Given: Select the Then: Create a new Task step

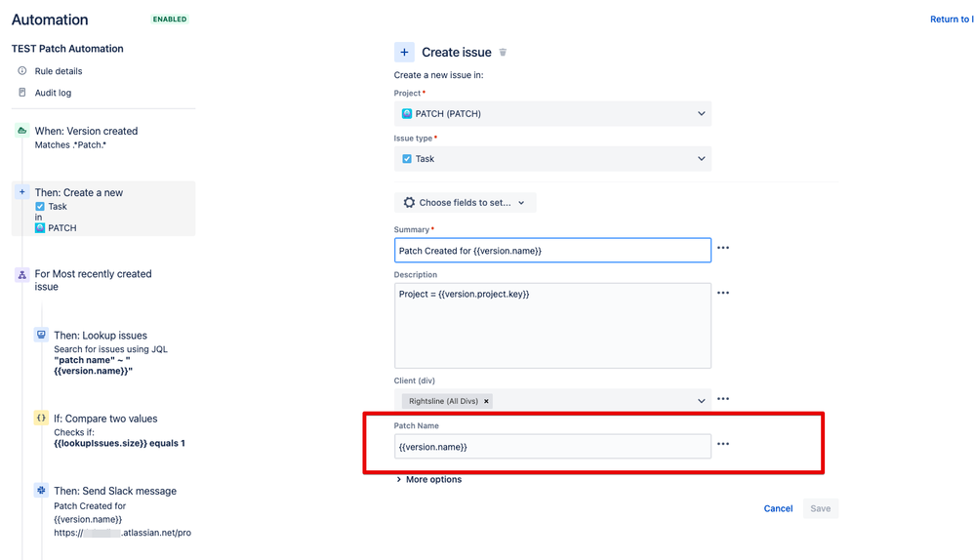Looking at the screenshot, I should (x=103, y=209).
